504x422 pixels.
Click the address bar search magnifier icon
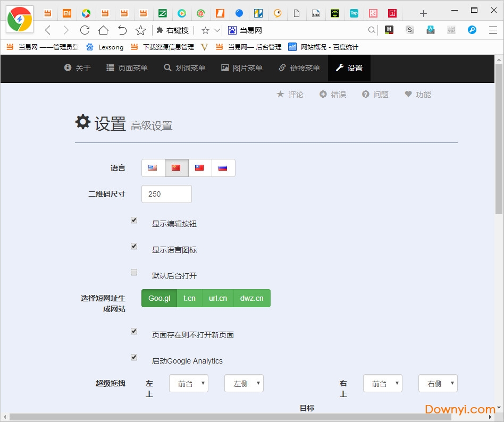pyautogui.click(x=372, y=30)
